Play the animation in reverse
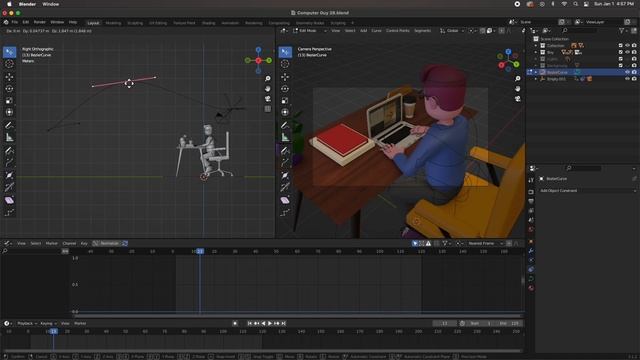Viewport: 640px width, 360px height. point(263,323)
